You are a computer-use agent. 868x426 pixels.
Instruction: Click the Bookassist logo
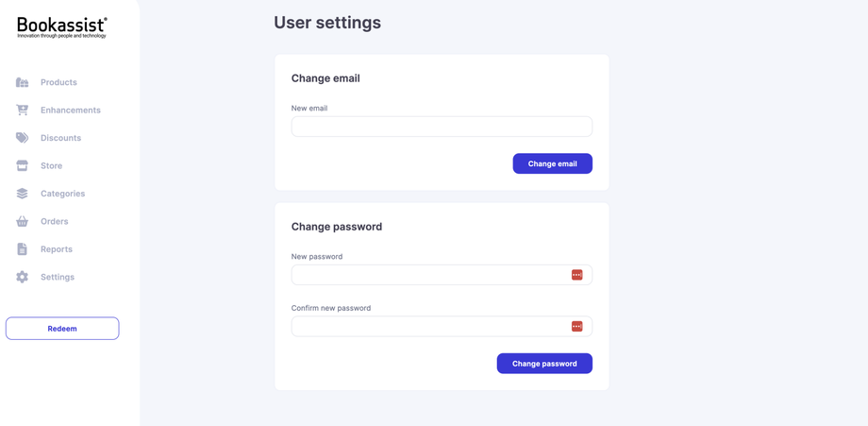click(x=62, y=27)
